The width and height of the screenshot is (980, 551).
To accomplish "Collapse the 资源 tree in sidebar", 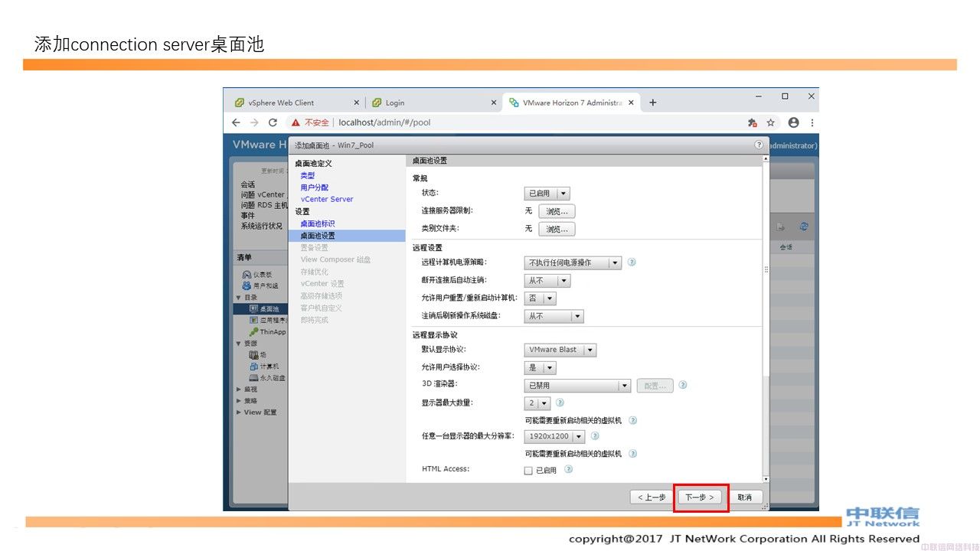I will pyautogui.click(x=238, y=344).
